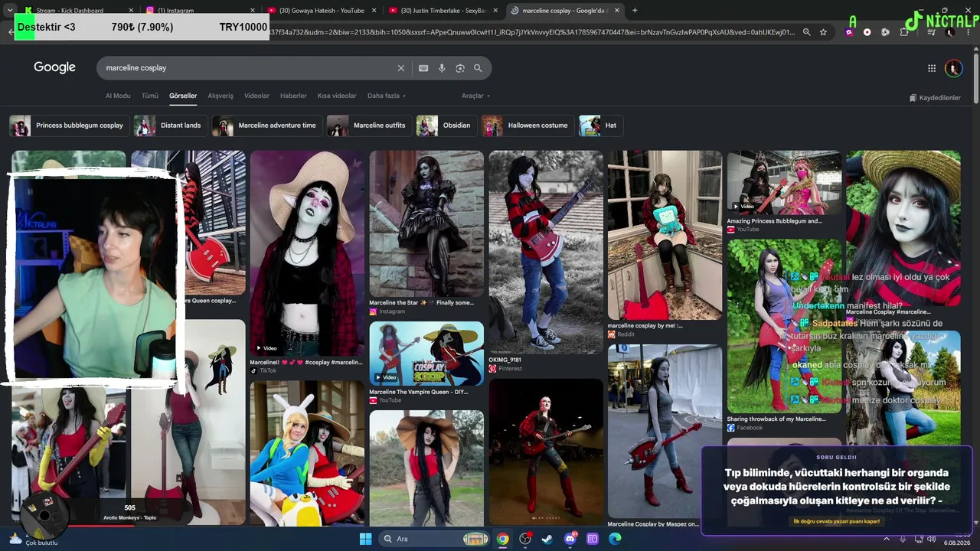
Task: Expand the Araçlar tools dropdown
Action: coord(475,96)
